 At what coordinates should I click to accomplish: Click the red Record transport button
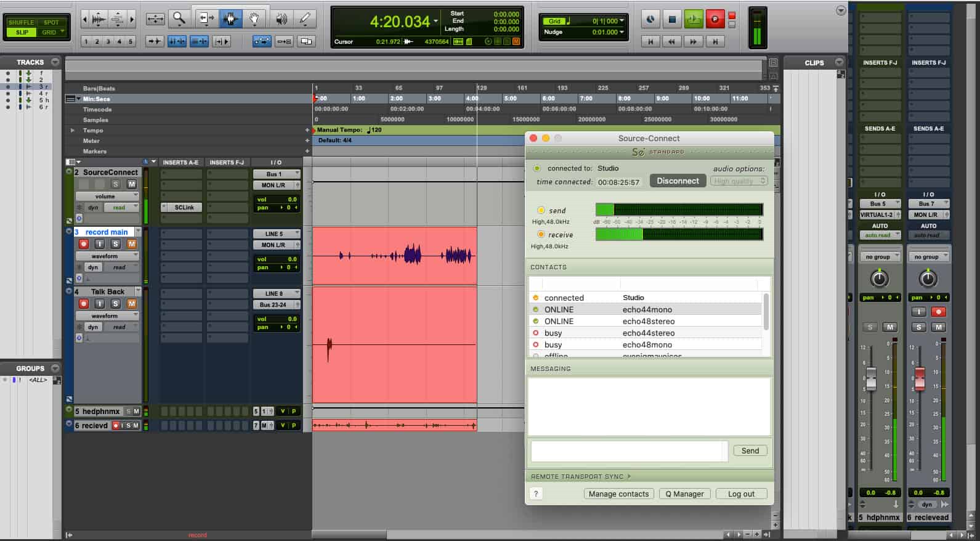715,20
